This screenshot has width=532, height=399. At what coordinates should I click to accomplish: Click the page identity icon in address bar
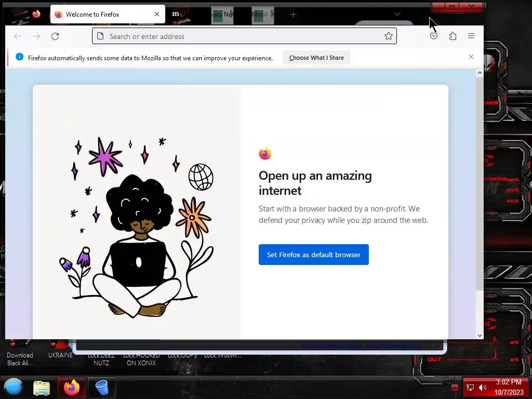coord(100,36)
